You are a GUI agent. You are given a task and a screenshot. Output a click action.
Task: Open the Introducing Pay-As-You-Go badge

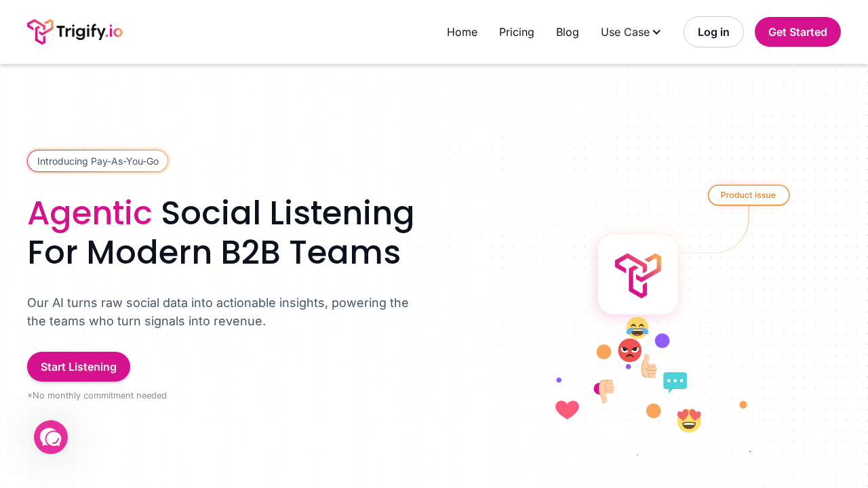click(x=98, y=161)
